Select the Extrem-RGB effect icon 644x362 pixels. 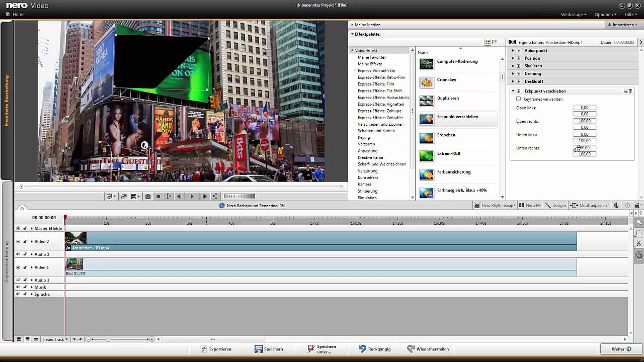(427, 156)
